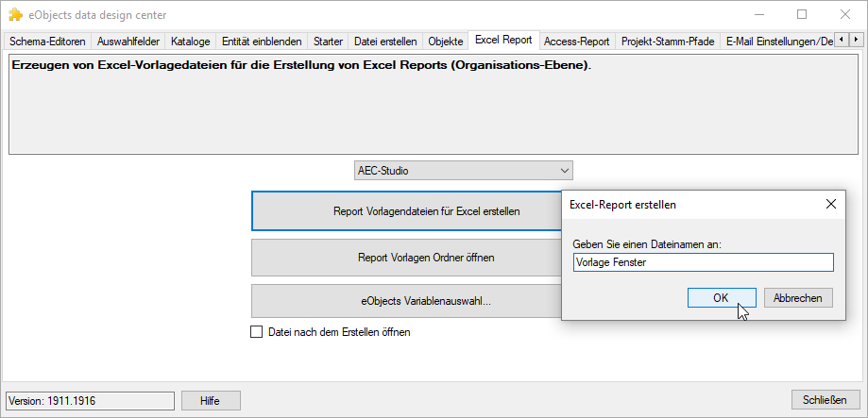Screen dimensions: 868x418
Task: Click the Dateiname input field
Action: pos(703,262)
